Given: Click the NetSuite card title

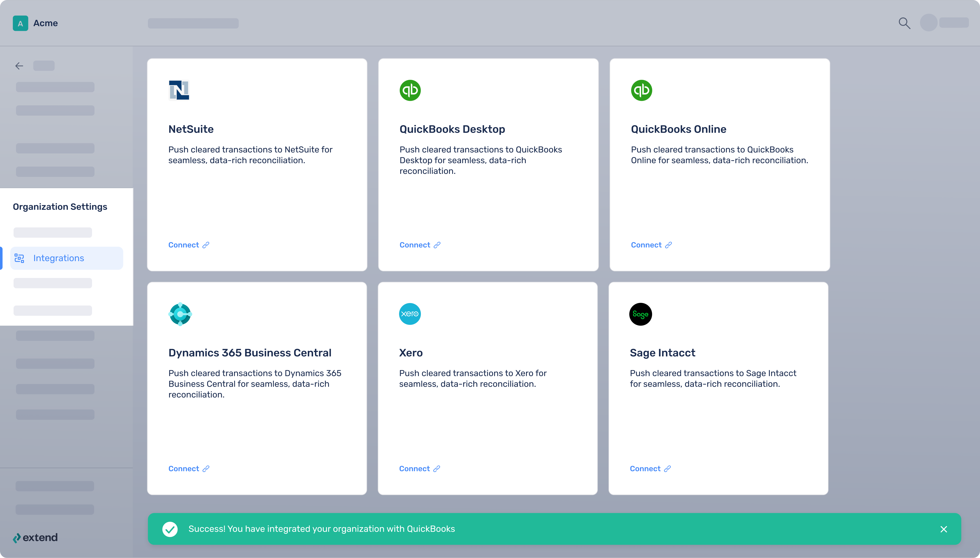Looking at the screenshot, I should pos(191,129).
